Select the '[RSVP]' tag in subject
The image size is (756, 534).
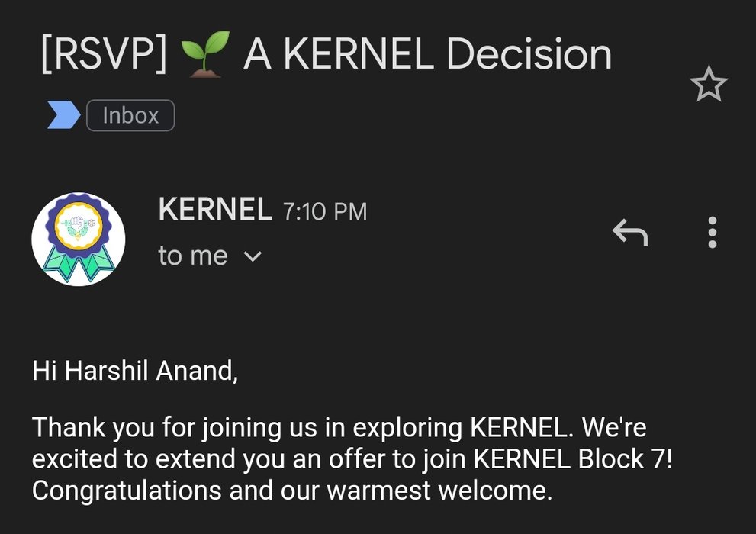[x=105, y=54]
